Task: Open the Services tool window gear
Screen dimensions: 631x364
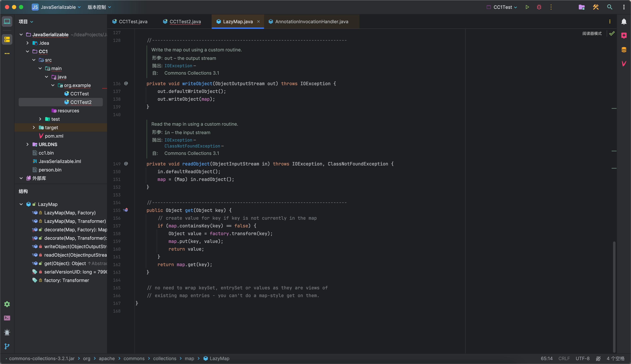Action: click(7, 304)
